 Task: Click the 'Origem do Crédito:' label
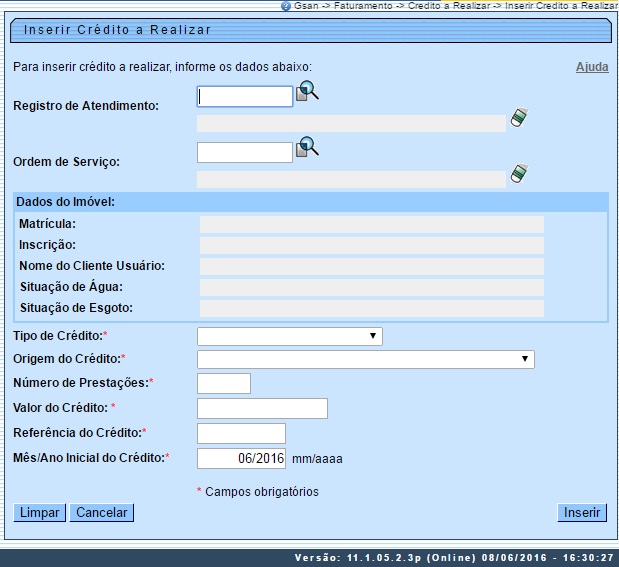pos(67,359)
